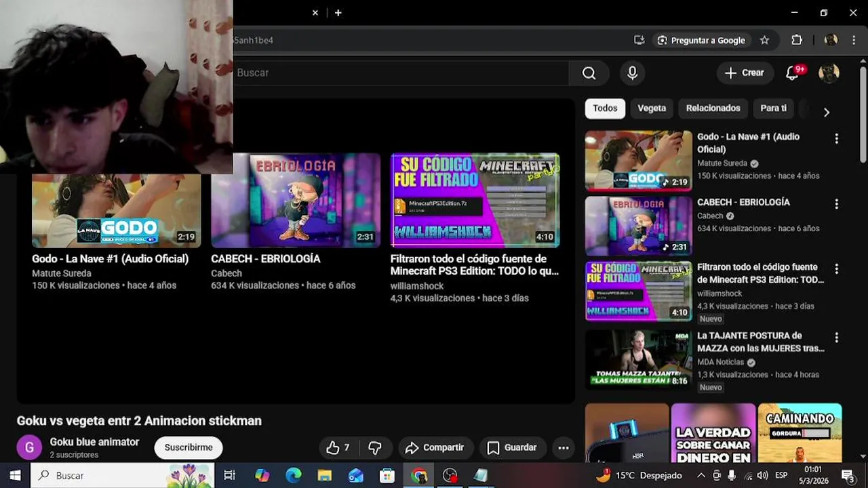
Task: Dislike the video with thumbs down
Action: point(374,448)
